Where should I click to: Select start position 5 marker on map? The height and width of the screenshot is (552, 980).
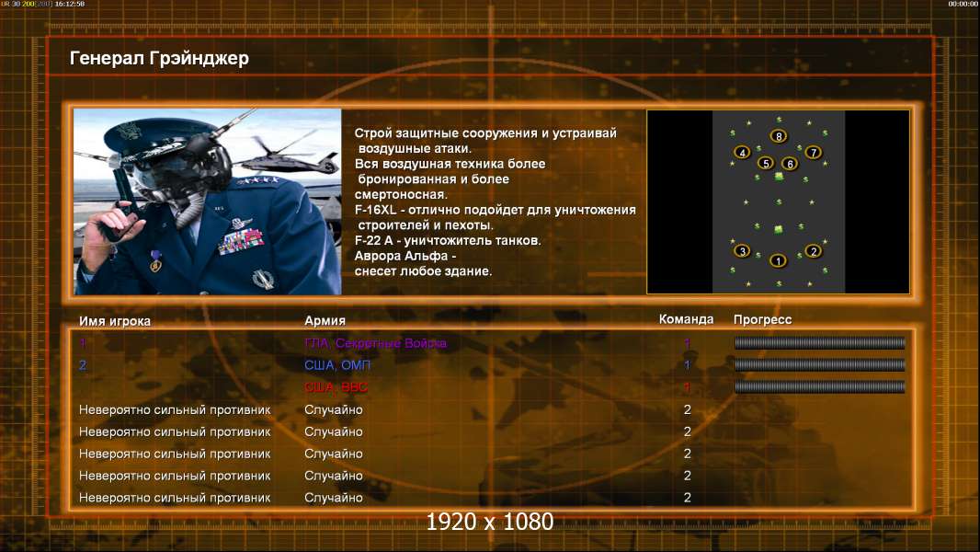pyautogui.click(x=766, y=163)
